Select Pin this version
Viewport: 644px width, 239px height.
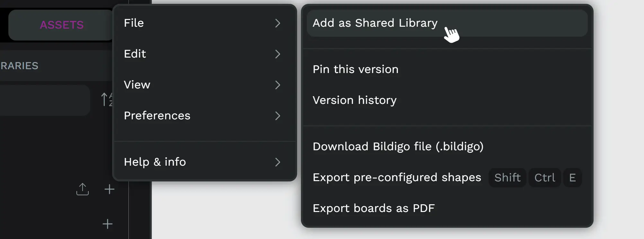click(356, 69)
